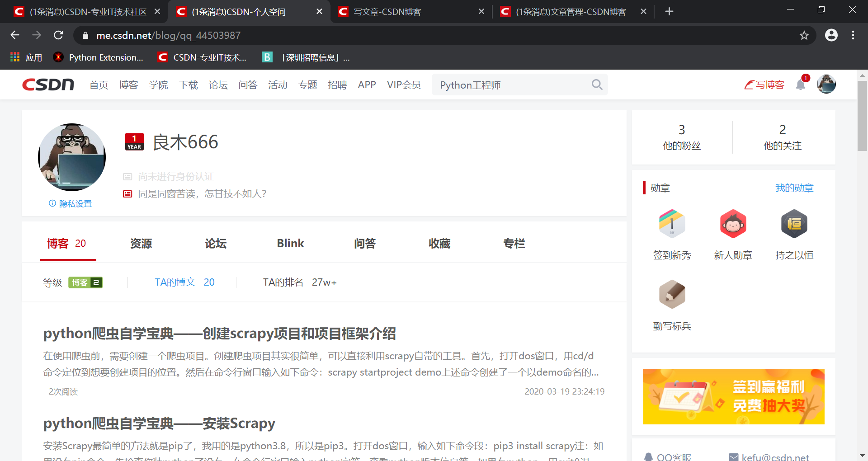The width and height of the screenshot is (868, 461).
Task: Open a new browser tab
Action: tap(669, 11)
